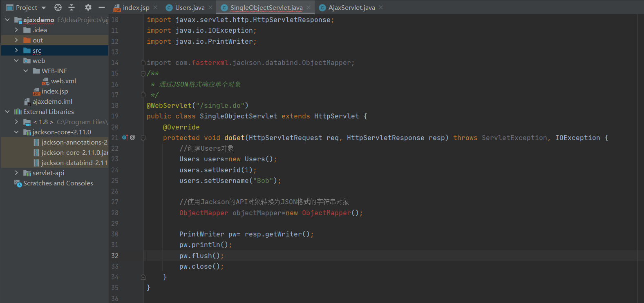Click the @Override annotation
The height and width of the screenshot is (303, 644).
[181, 127]
